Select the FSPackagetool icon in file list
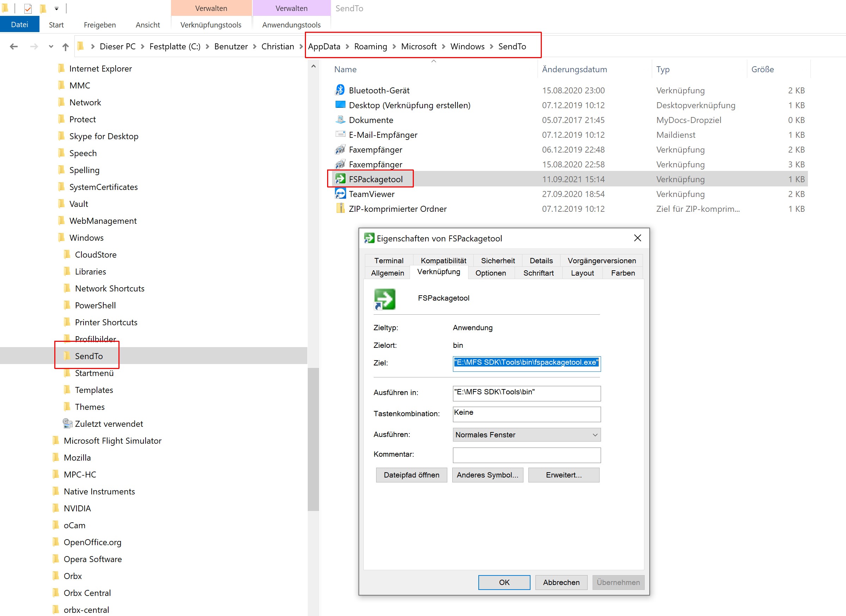Viewport: 846px width, 616px height. tap(340, 179)
